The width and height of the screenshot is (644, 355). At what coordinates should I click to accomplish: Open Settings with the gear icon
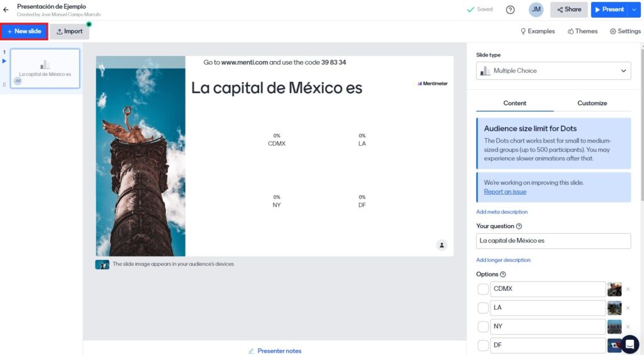(625, 31)
